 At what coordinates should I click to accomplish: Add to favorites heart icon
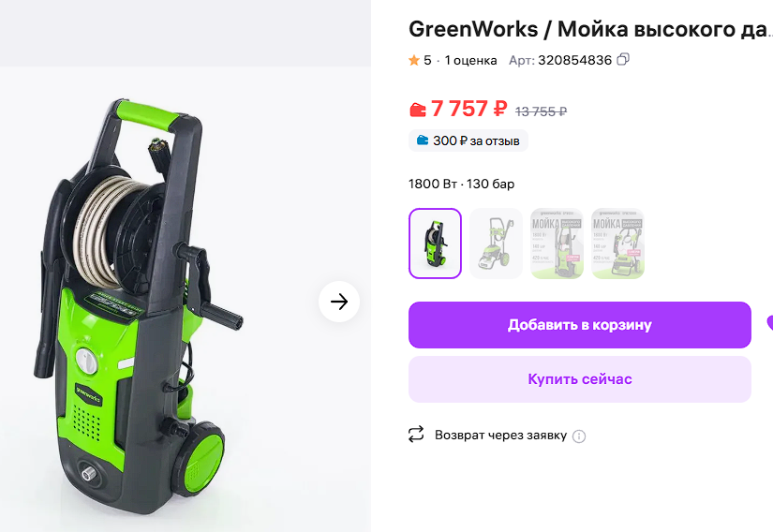[769, 324]
